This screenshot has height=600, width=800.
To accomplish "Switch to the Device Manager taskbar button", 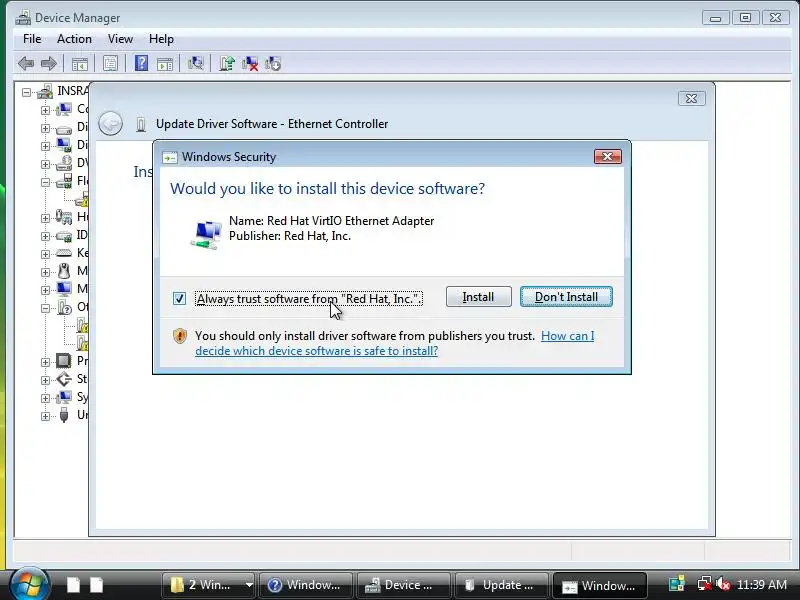I will pos(404,585).
